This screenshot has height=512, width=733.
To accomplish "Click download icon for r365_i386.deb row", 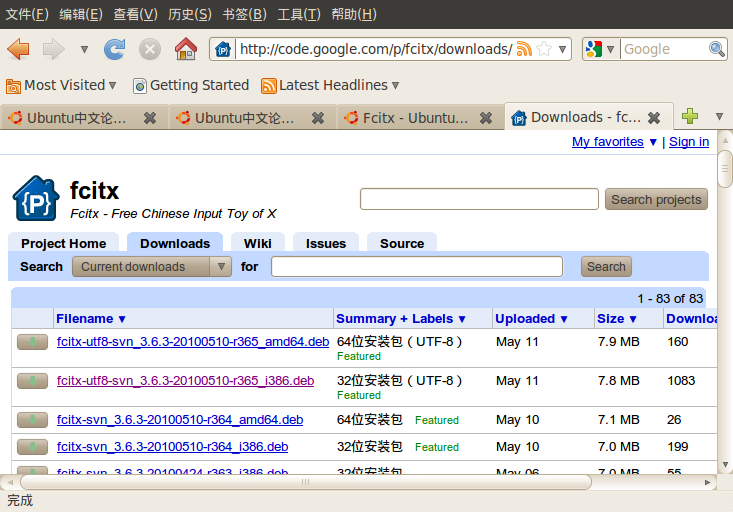I will point(32,381).
